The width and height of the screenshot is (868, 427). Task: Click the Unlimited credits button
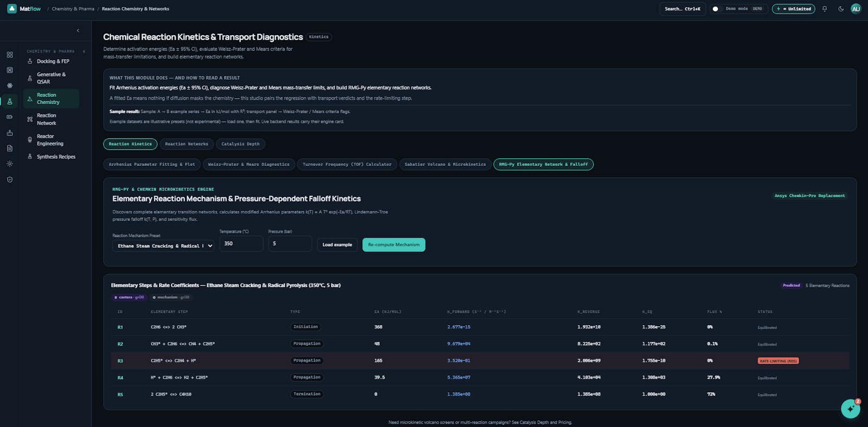(x=793, y=9)
